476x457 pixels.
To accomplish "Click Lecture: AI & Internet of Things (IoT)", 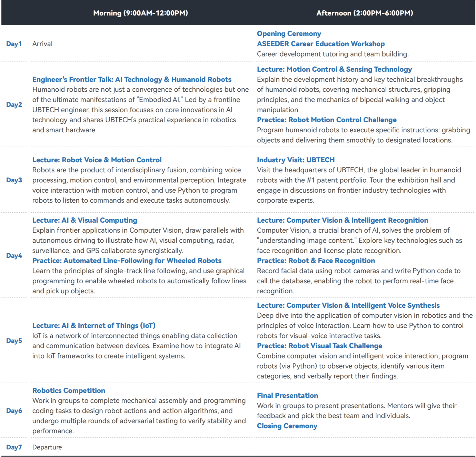I will pos(94,326).
